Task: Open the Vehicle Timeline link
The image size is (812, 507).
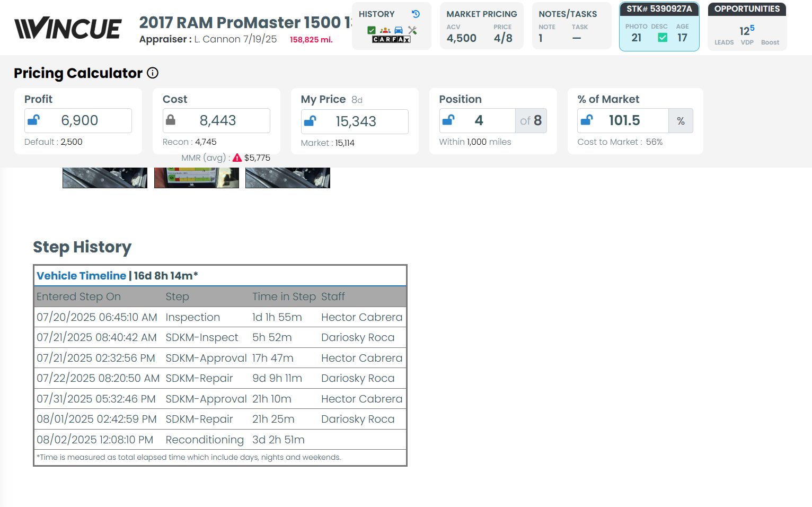Action: pos(81,276)
